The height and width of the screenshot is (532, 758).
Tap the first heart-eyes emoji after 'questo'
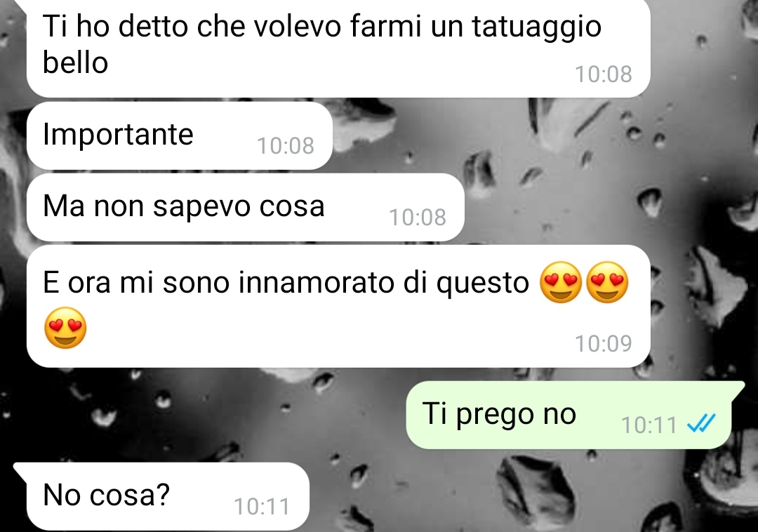coord(560,282)
